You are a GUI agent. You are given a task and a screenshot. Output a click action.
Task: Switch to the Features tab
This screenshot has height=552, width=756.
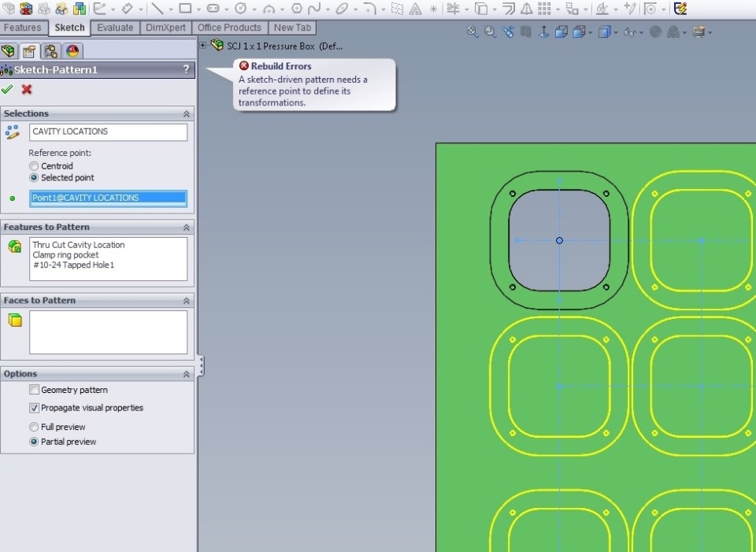pyautogui.click(x=22, y=28)
